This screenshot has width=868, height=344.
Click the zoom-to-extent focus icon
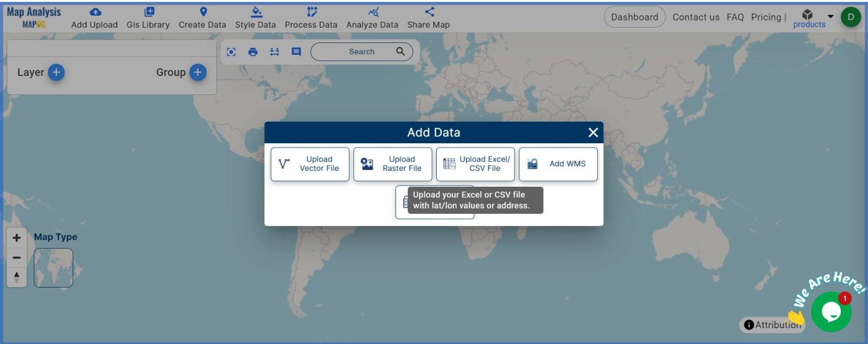coord(231,52)
